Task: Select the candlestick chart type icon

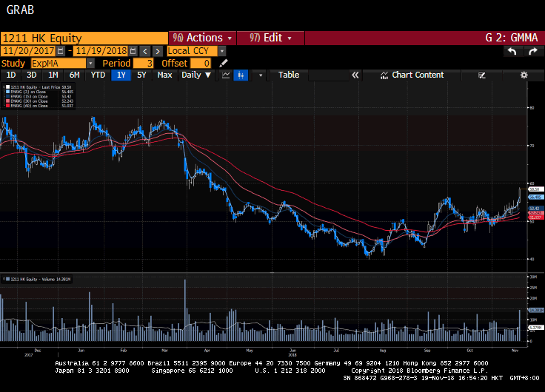Action: tap(241, 75)
